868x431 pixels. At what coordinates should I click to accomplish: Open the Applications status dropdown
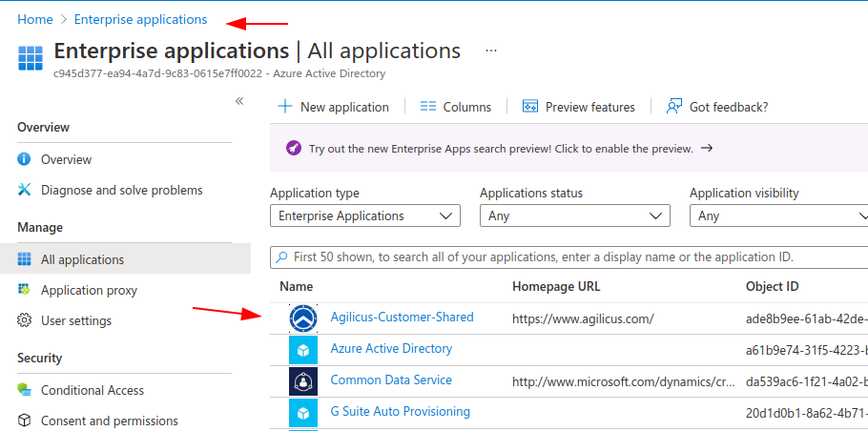click(575, 215)
